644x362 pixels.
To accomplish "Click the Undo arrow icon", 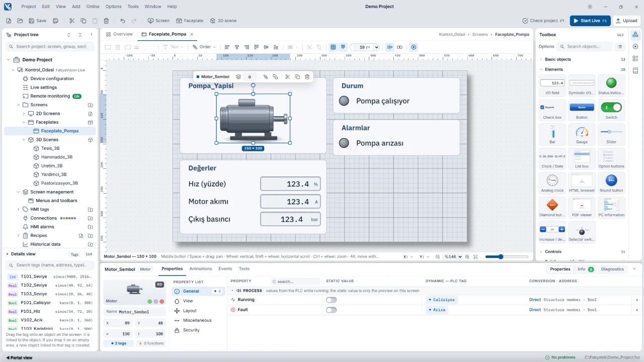I will pyautogui.click(x=123, y=21).
